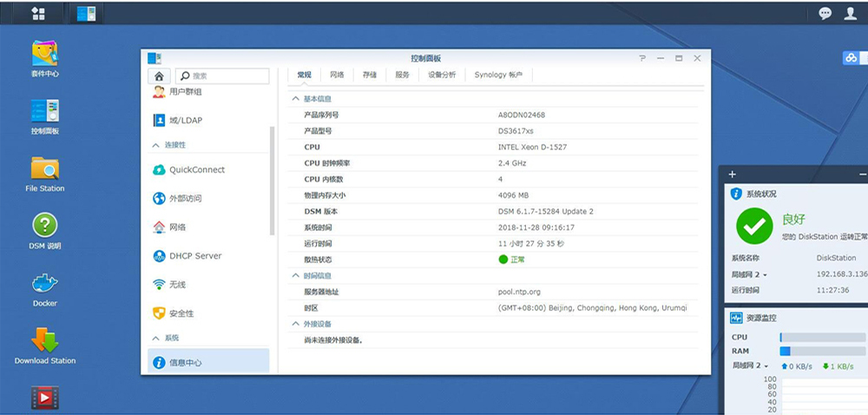The width and height of the screenshot is (868, 415).
Task: Click the add widget plus button
Action: pos(733,175)
